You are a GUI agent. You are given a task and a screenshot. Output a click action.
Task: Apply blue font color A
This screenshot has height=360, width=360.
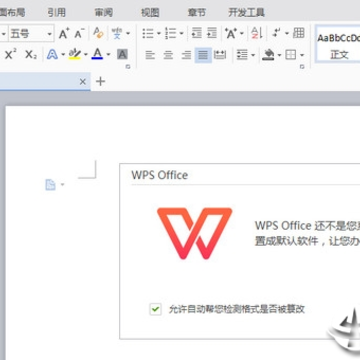coord(97,54)
